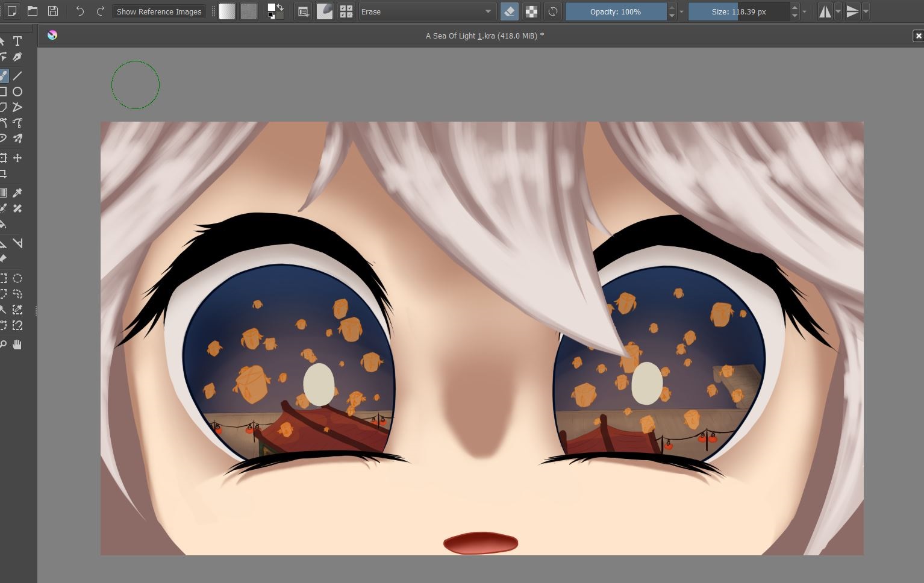The image size is (924, 583).
Task: Select the Calligraphy tool
Action: point(17,57)
